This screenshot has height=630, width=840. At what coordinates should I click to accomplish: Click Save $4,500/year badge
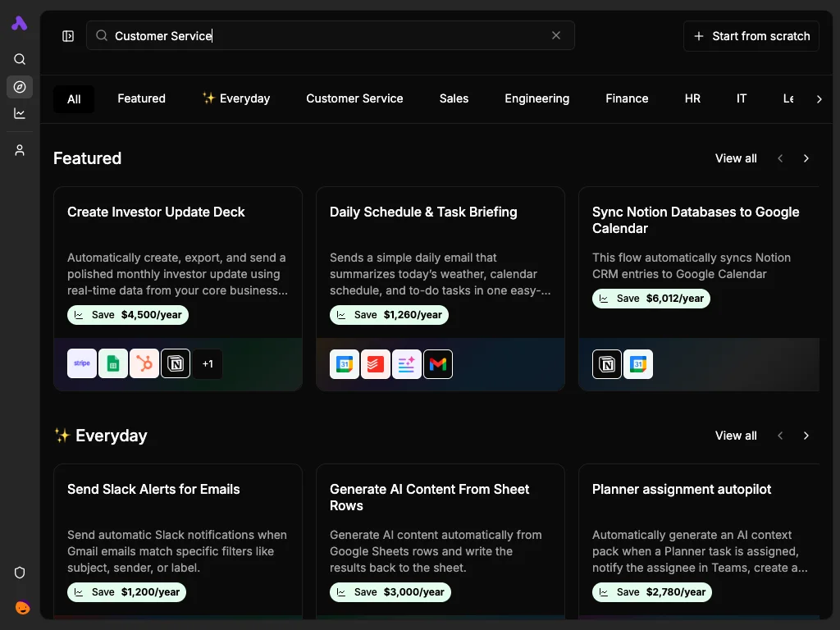[128, 315]
